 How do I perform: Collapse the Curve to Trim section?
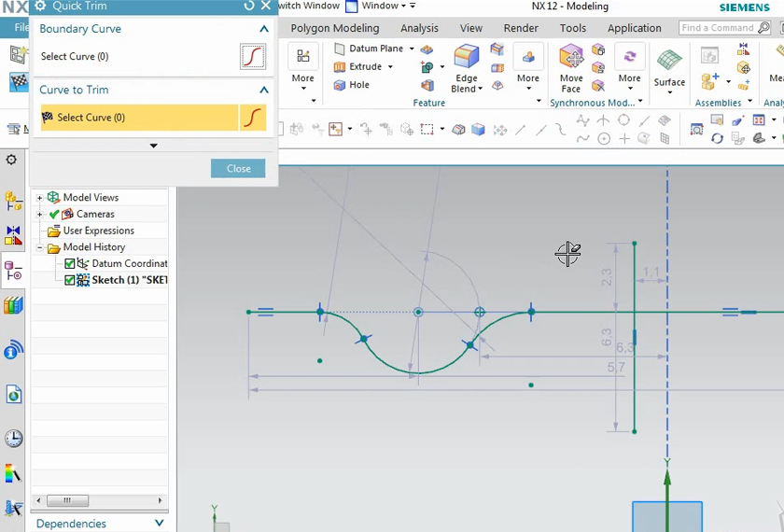(264, 90)
